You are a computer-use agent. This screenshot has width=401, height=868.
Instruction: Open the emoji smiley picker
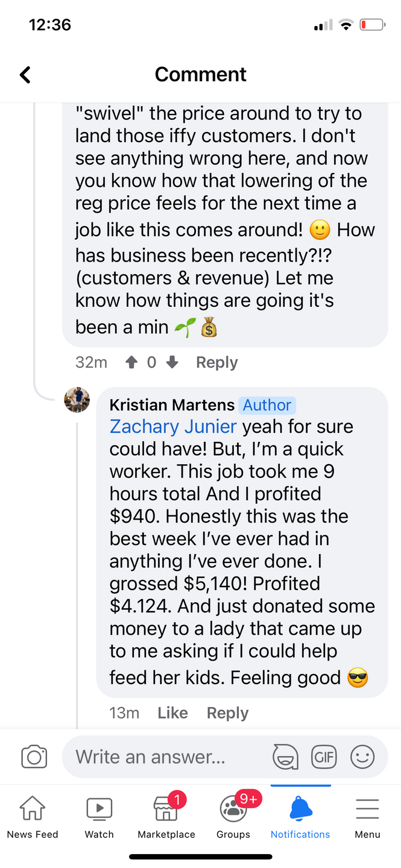(x=362, y=756)
